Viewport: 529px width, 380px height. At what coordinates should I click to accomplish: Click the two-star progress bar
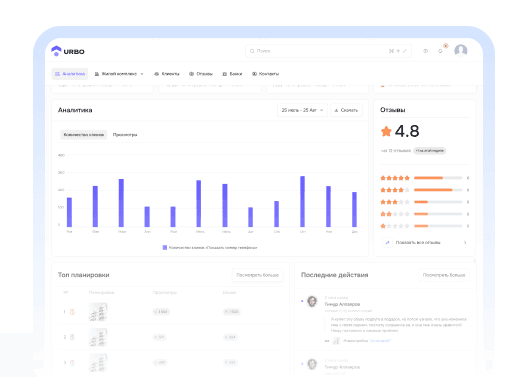pyautogui.click(x=438, y=214)
